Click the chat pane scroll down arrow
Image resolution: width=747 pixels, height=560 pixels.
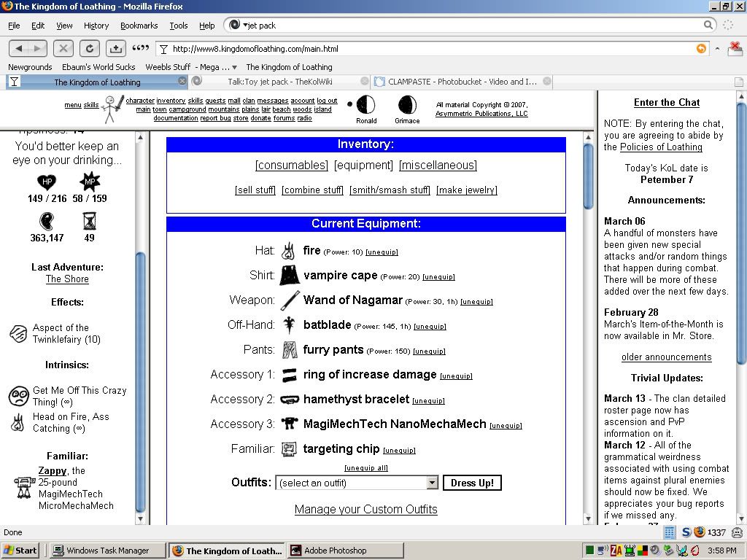(741, 518)
